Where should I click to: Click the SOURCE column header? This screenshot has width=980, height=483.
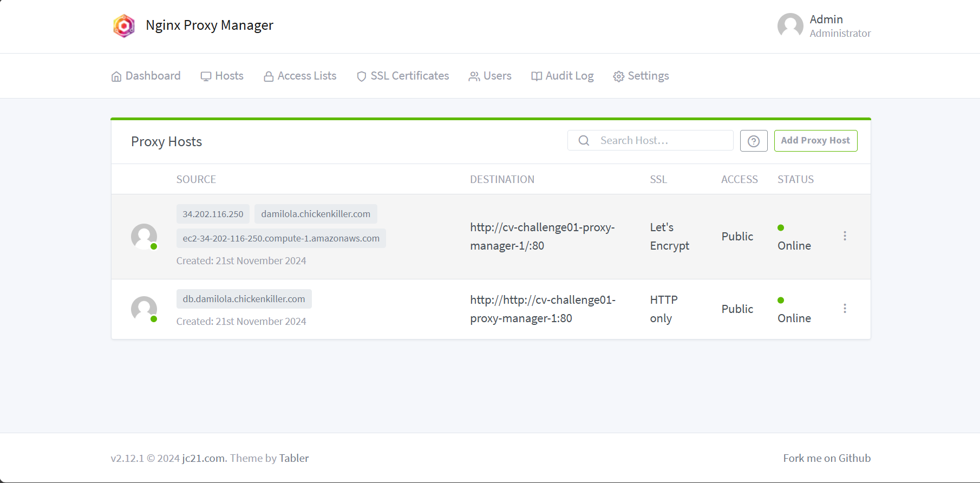click(x=196, y=179)
